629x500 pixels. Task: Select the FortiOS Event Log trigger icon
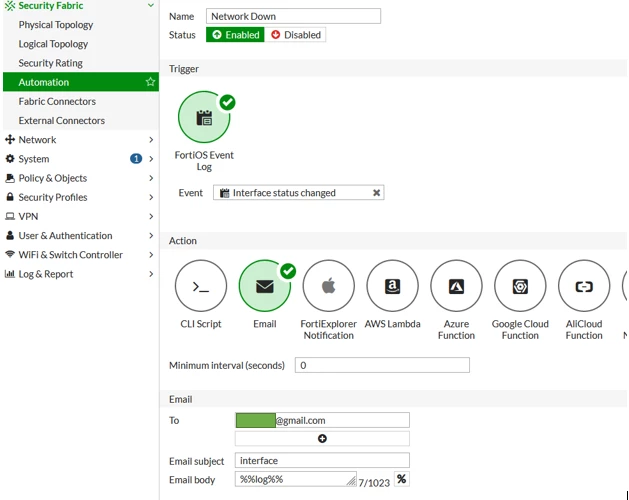tap(204, 117)
